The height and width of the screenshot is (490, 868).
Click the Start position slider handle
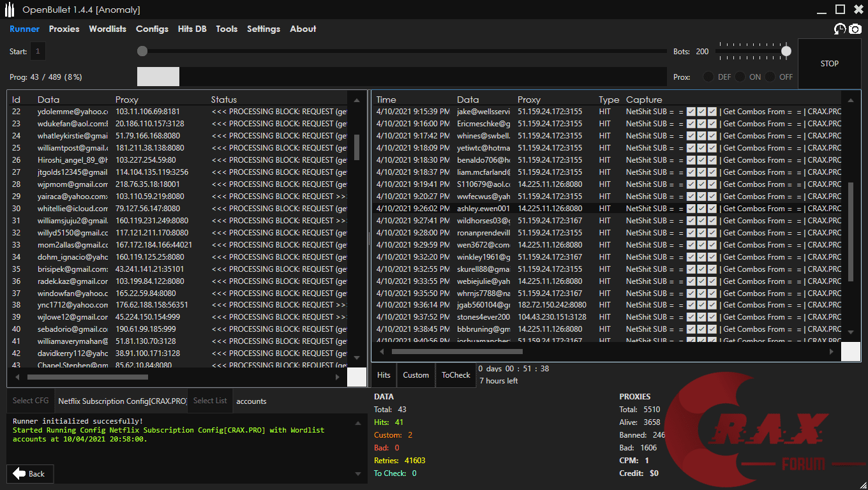pyautogui.click(x=142, y=51)
